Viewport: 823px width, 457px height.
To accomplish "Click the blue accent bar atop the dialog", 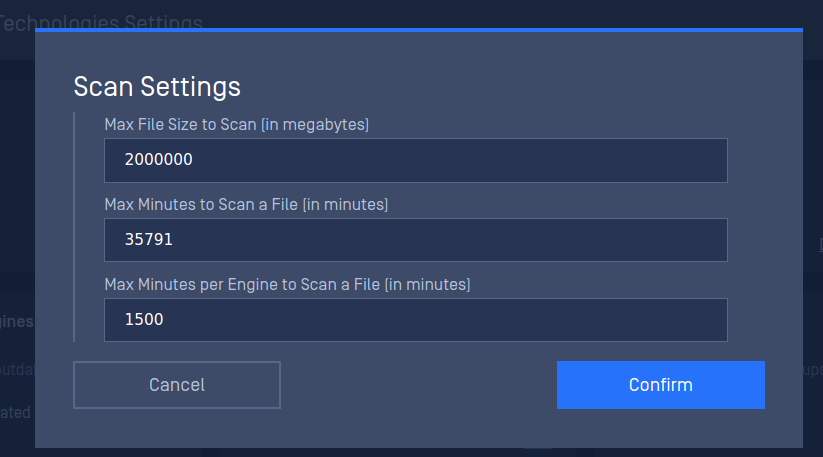I will pos(419,30).
